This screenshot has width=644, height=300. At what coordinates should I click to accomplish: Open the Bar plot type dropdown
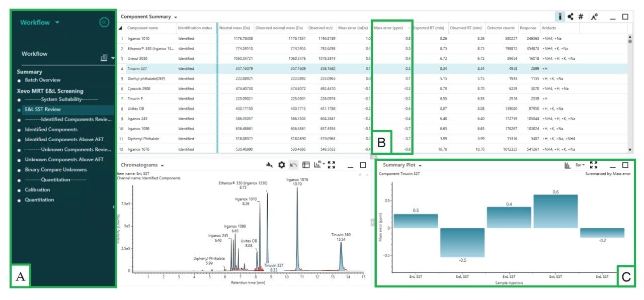click(580, 165)
